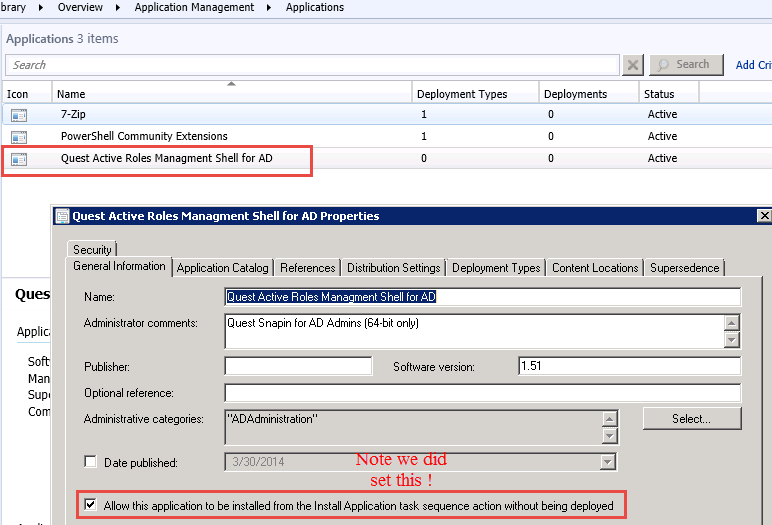Open the Security tab
The image size is (772, 525).
[92, 249]
